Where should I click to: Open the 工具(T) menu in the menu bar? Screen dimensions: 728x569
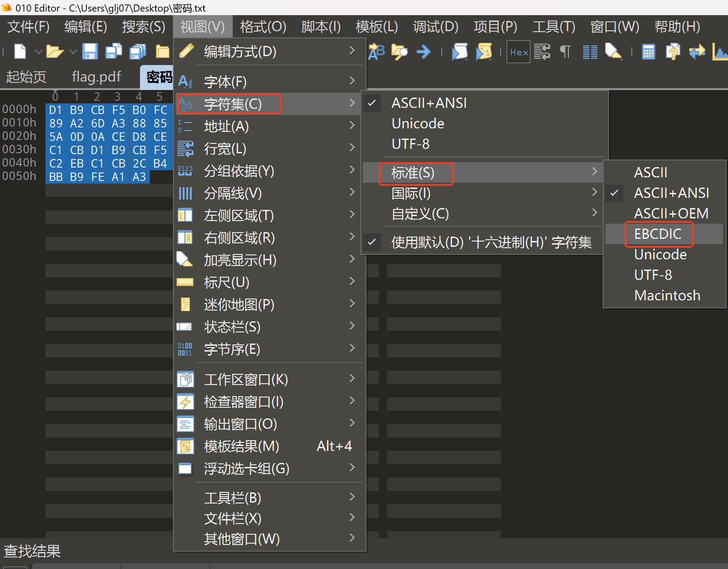(x=554, y=27)
